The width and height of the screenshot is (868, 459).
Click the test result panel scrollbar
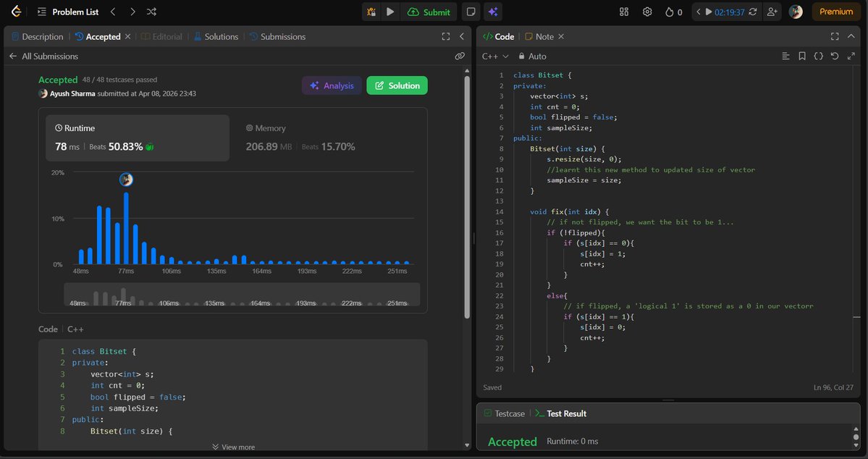pyautogui.click(x=856, y=437)
